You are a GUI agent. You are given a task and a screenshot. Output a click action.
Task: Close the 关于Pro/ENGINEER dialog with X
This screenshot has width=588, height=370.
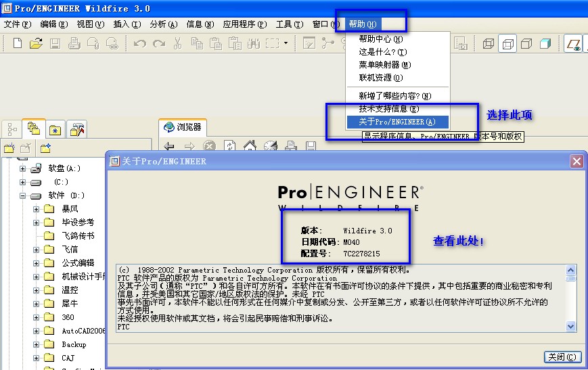576,162
